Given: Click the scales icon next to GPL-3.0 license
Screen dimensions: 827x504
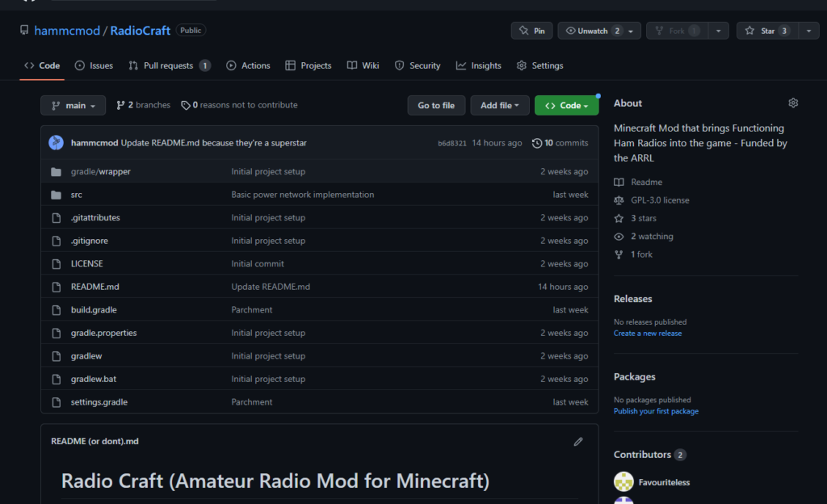Looking at the screenshot, I should [x=619, y=199].
